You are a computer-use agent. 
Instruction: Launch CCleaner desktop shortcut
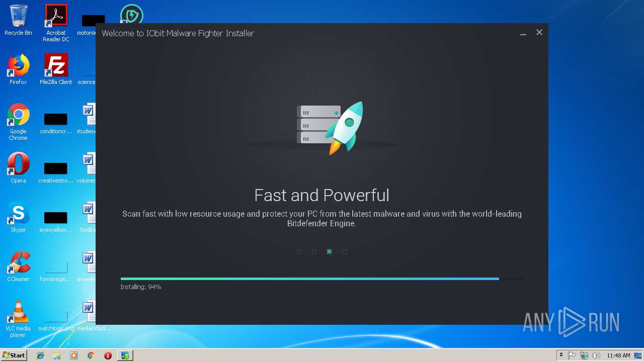click(18, 266)
